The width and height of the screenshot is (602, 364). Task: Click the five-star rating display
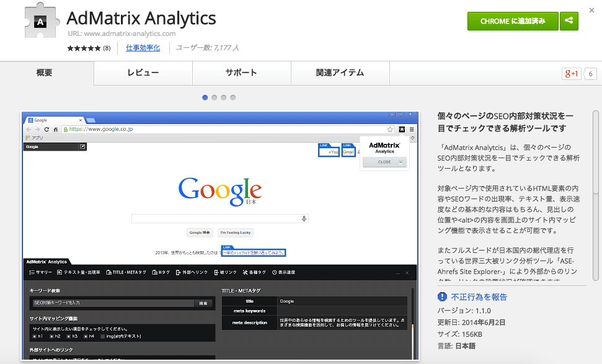pos(84,48)
